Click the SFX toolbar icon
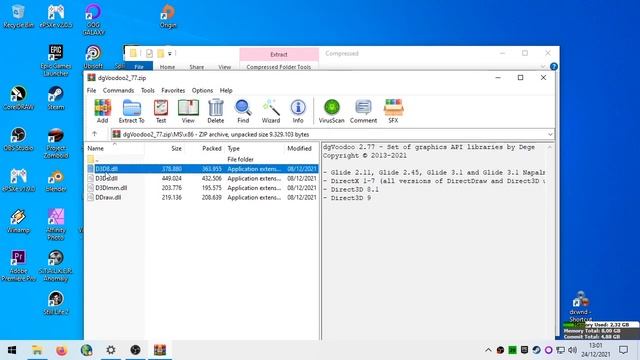 pos(393,111)
